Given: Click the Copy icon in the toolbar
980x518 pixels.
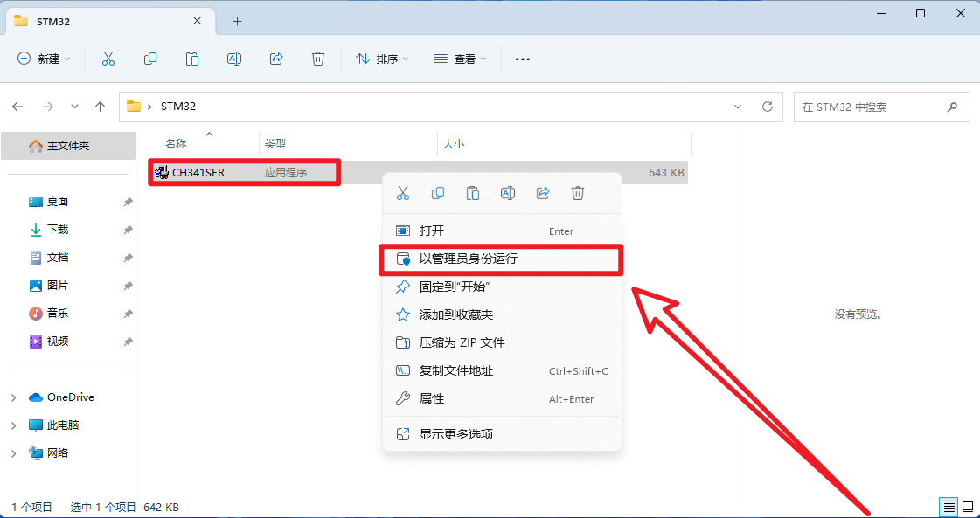Looking at the screenshot, I should [x=150, y=59].
